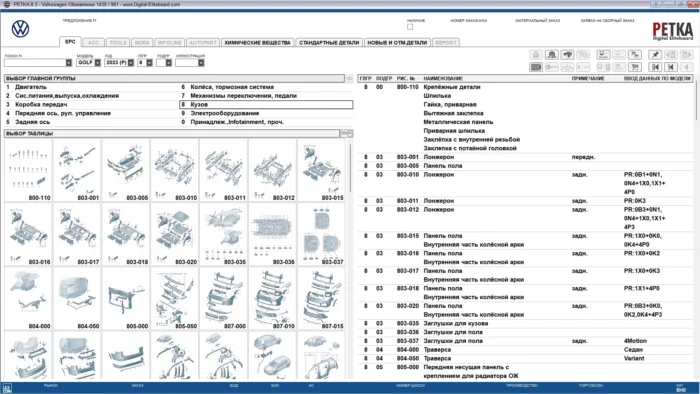Select main group 3 Коробка передач
This screenshot has height=394, width=700.
tap(92, 104)
